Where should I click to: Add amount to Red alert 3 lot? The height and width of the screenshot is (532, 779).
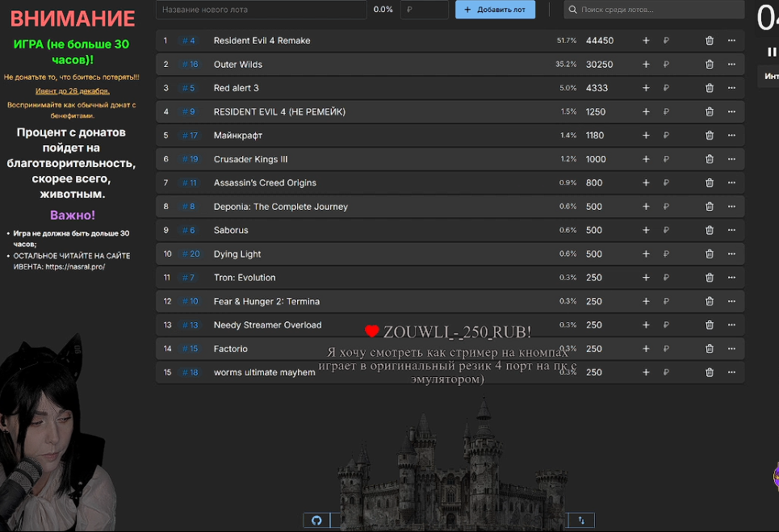tap(646, 88)
